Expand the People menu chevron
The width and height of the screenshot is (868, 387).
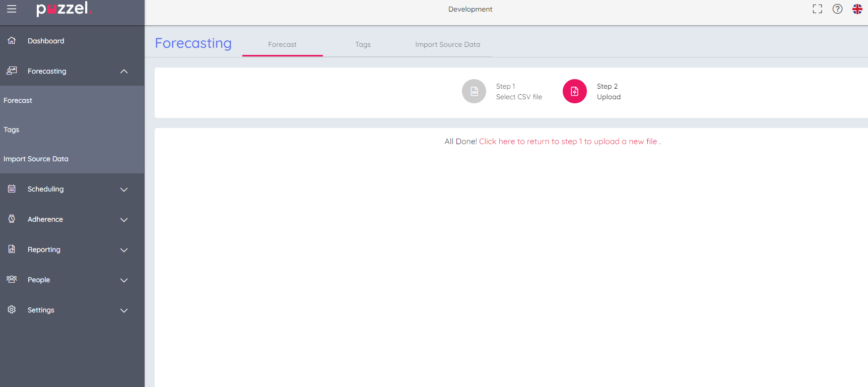[x=124, y=280]
